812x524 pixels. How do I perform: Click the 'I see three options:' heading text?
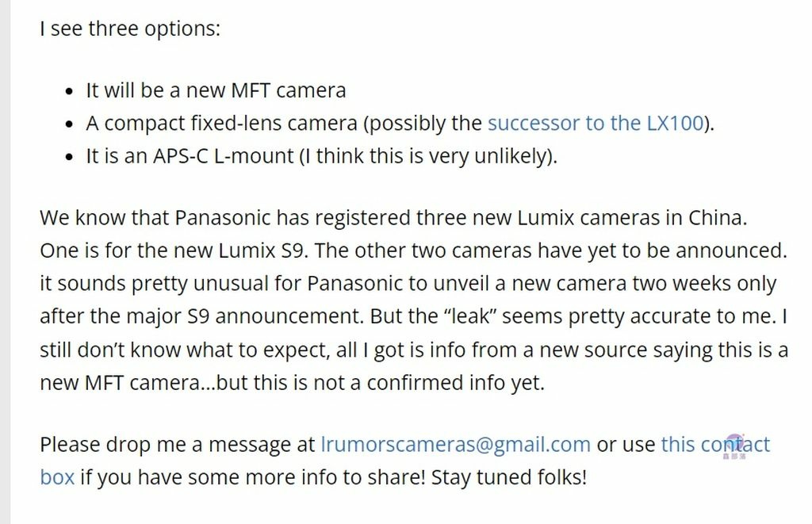(130, 29)
